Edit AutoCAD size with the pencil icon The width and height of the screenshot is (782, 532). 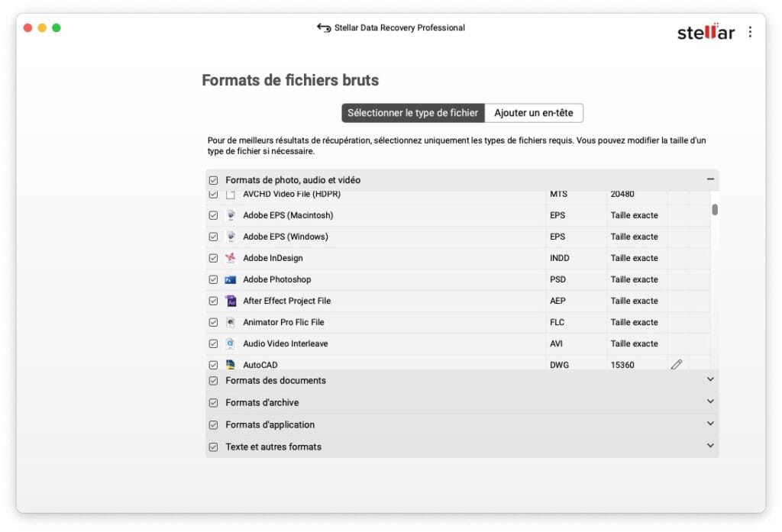pos(677,365)
